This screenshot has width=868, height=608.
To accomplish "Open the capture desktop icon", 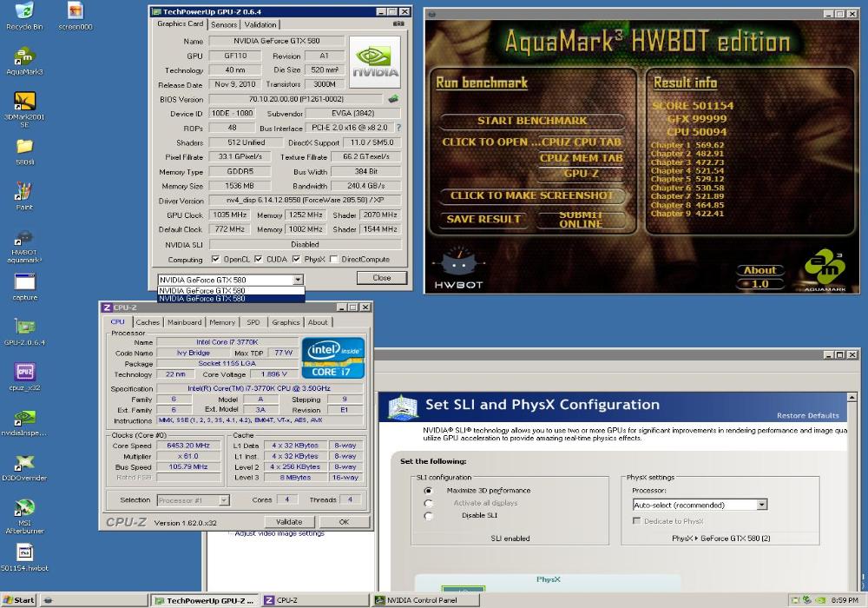I will (x=24, y=287).
